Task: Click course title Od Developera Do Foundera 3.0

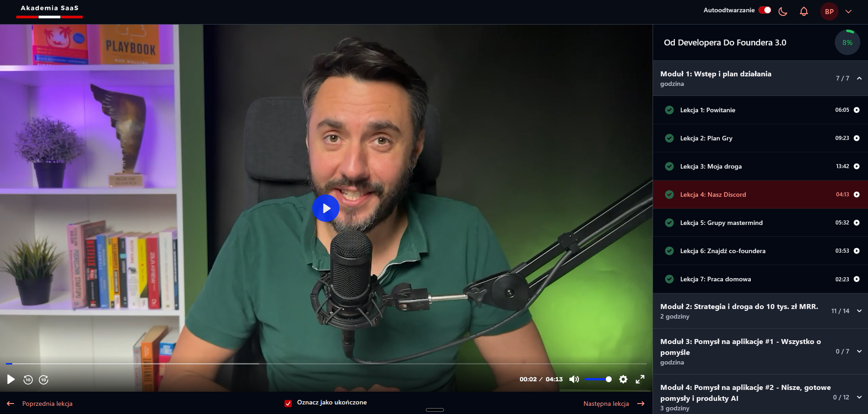Action: coord(725,43)
